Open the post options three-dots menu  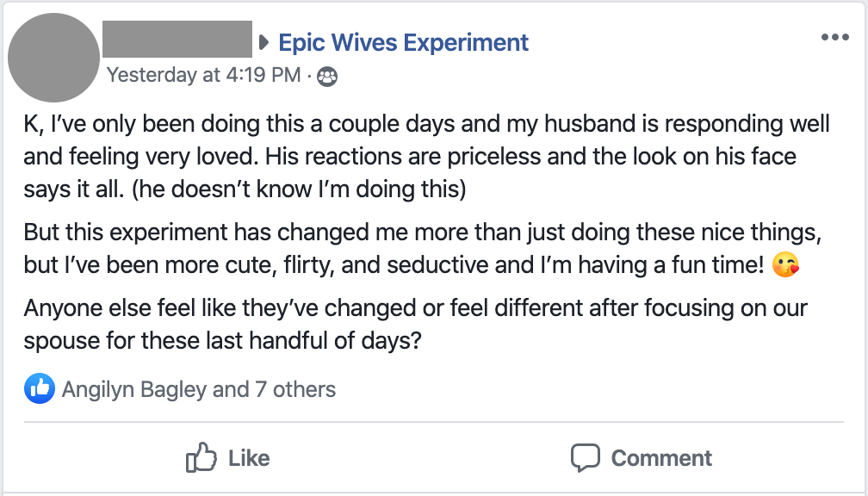coord(834,38)
